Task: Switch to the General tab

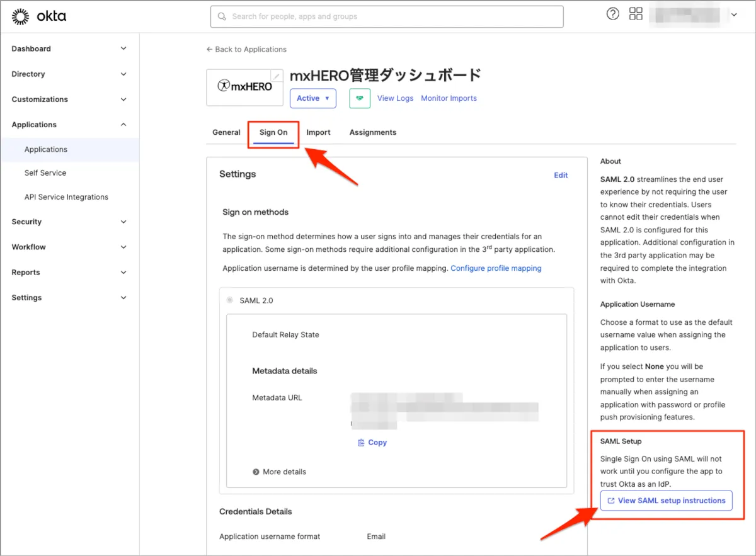Action: pyautogui.click(x=226, y=132)
